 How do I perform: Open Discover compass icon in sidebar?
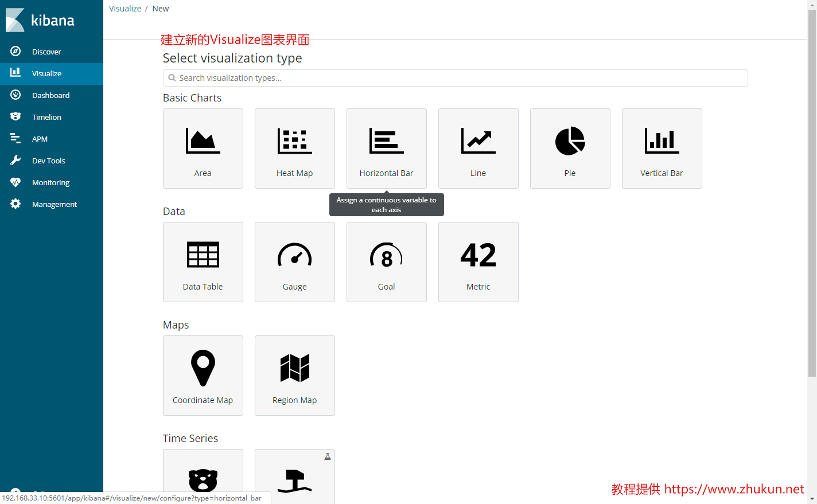[15, 51]
